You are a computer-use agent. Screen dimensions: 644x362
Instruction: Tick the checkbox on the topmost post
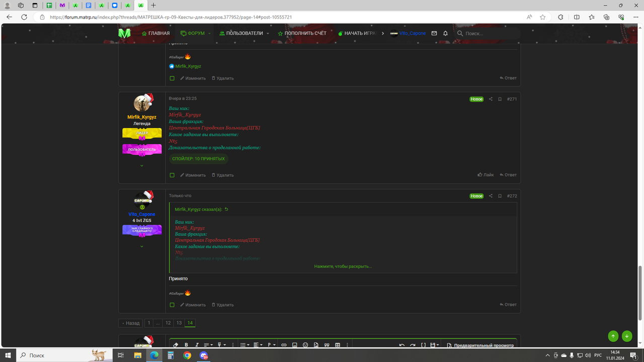(x=172, y=78)
